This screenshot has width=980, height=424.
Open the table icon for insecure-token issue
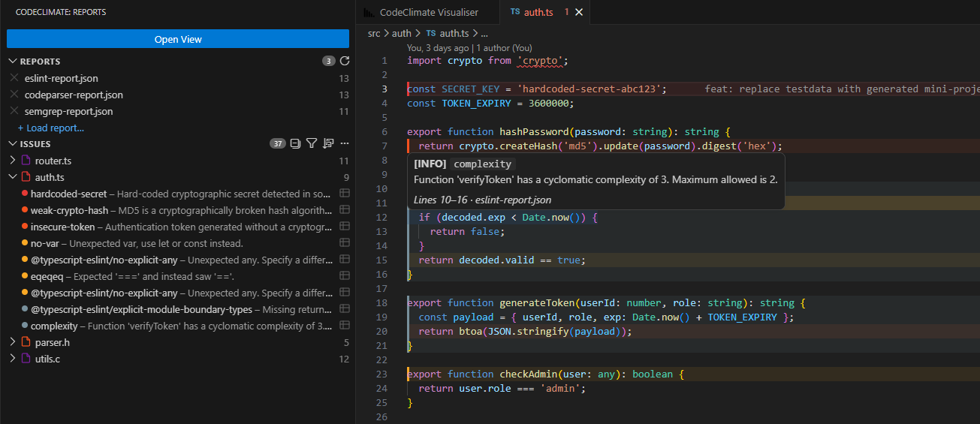[345, 227]
